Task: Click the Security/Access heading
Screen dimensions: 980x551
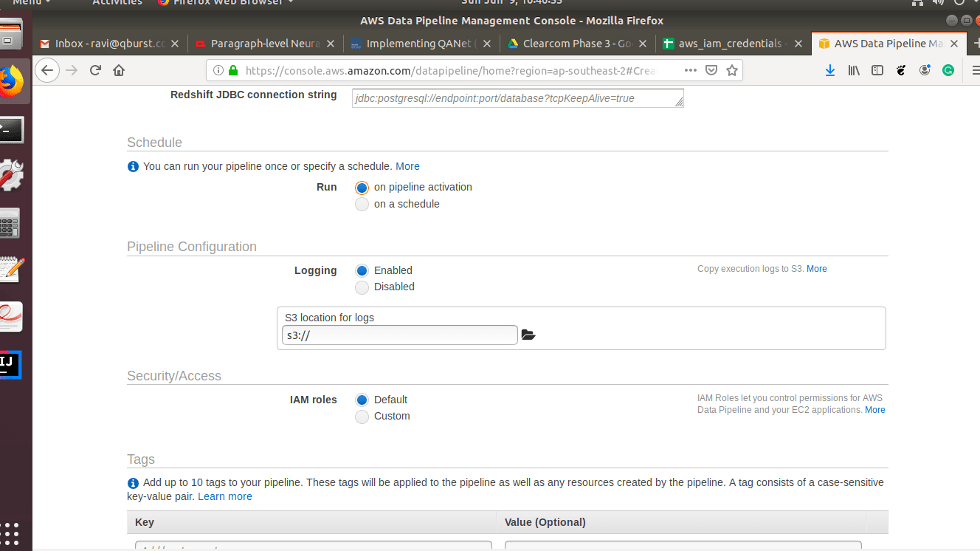Action: coord(174,376)
